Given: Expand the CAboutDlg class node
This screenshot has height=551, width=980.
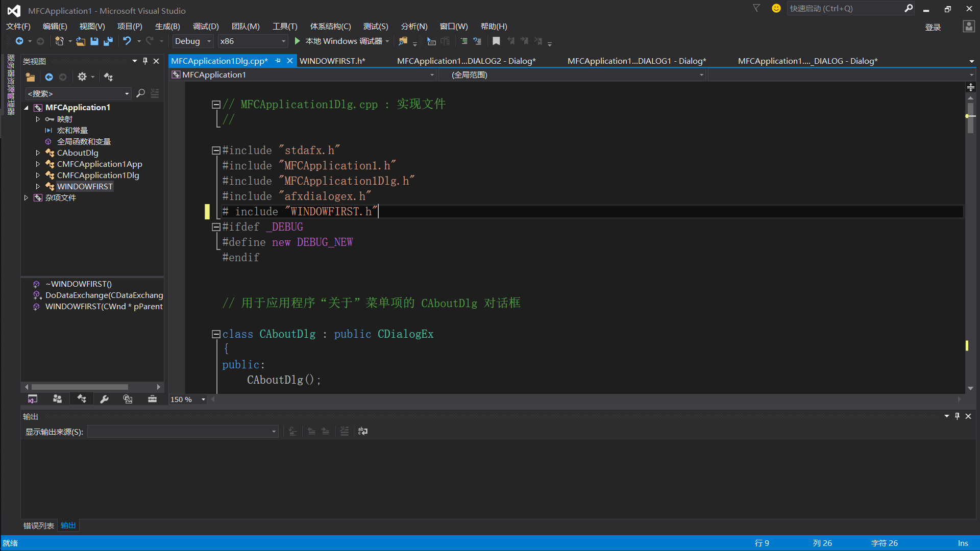Looking at the screenshot, I should pos(38,153).
